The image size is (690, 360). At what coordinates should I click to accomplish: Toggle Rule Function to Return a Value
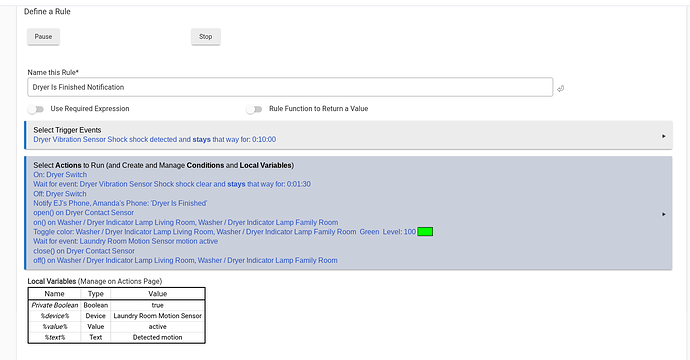pyautogui.click(x=254, y=109)
